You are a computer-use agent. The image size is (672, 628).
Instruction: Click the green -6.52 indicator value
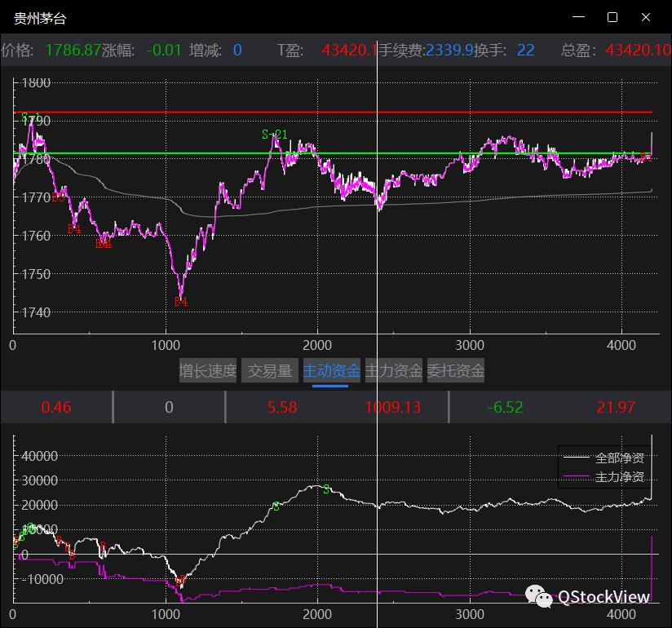[x=505, y=407]
